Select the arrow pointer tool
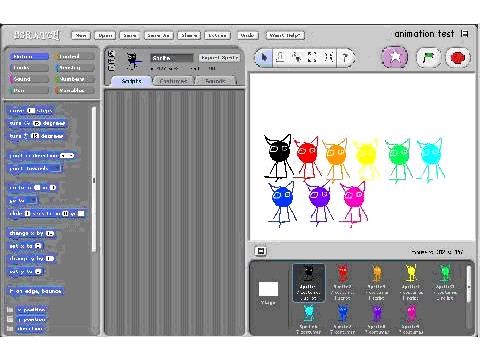The image size is (480, 360). coord(264,58)
